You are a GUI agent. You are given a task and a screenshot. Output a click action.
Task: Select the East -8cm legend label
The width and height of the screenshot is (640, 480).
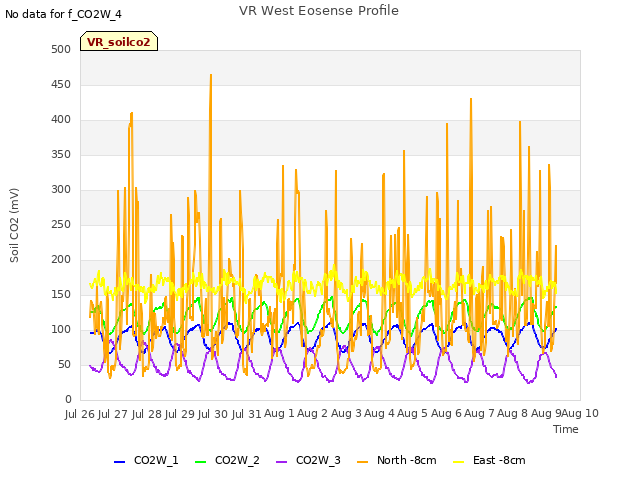click(499, 460)
